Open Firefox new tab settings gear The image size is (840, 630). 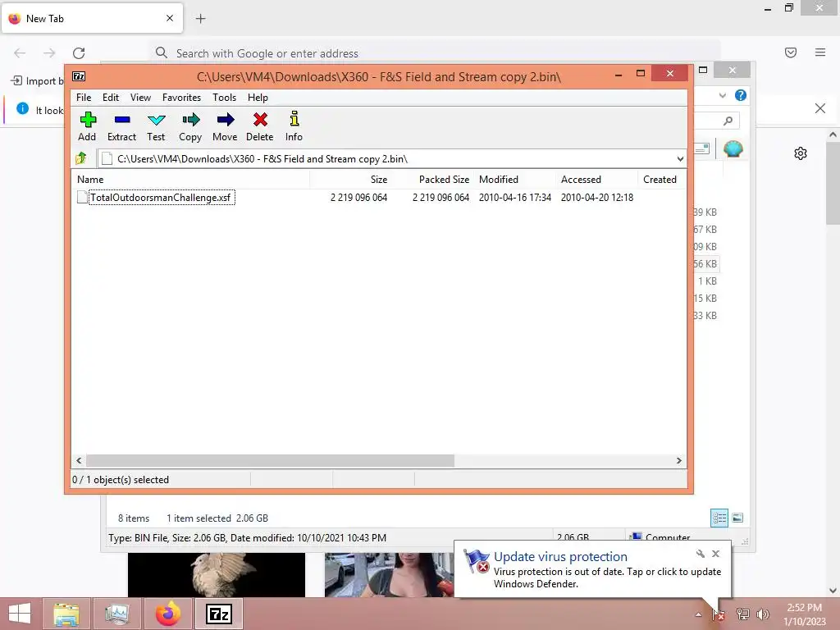point(801,153)
